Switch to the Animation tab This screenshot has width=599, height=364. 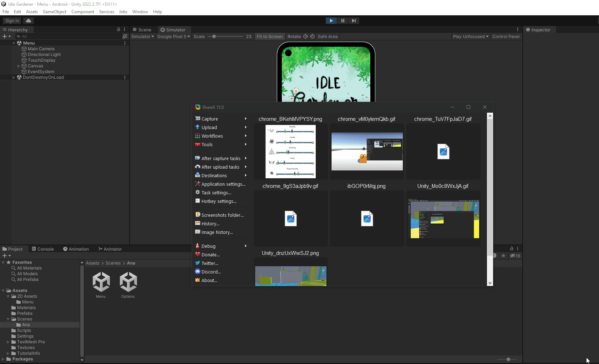click(x=76, y=249)
